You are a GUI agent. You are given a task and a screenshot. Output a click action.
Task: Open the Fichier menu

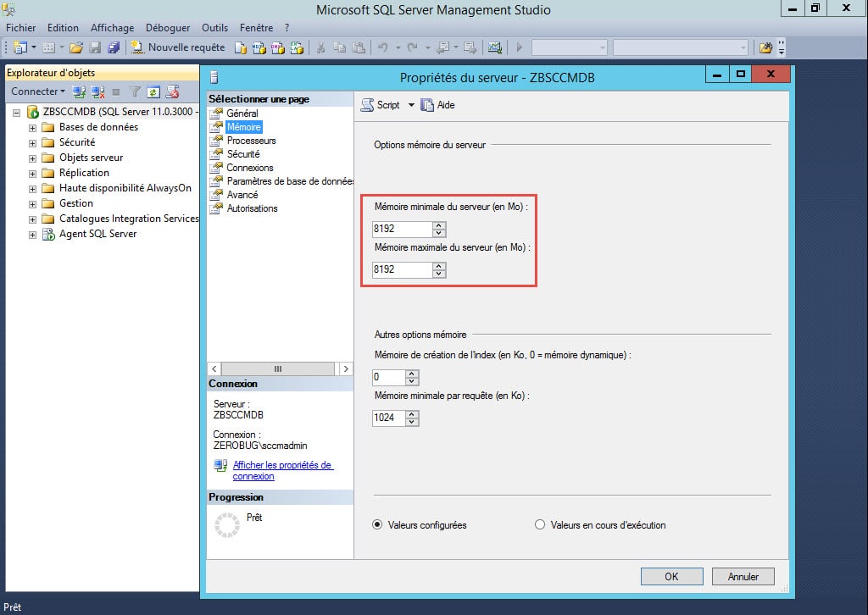click(x=21, y=28)
